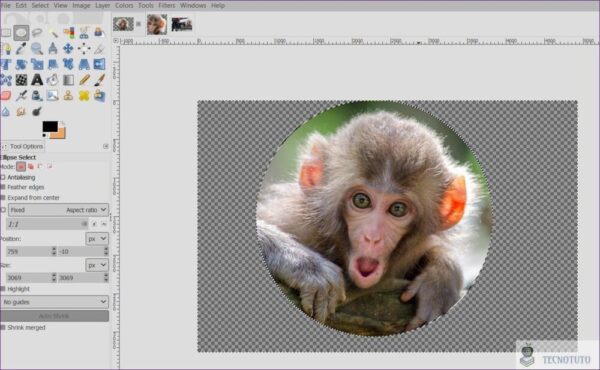This screenshot has width=600, height=370.
Task: Select the Ellipse Select tool
Action: click(x=21, y=33)
